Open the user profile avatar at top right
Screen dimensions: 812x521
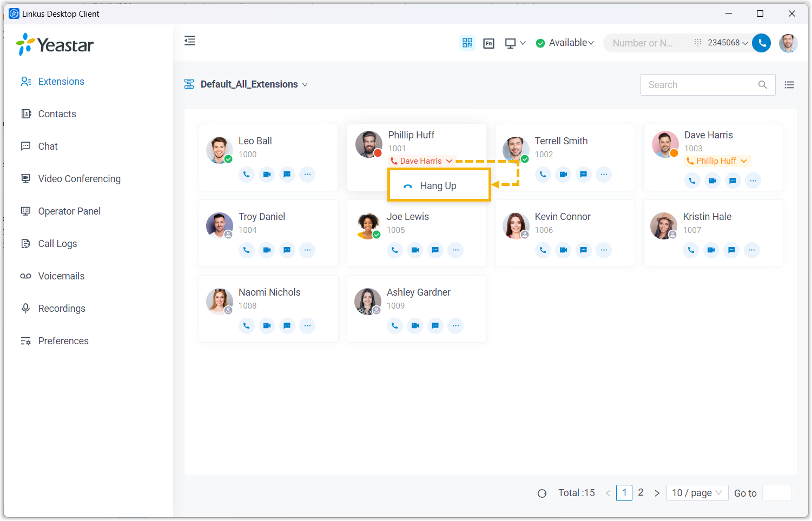tap(788, 43)
